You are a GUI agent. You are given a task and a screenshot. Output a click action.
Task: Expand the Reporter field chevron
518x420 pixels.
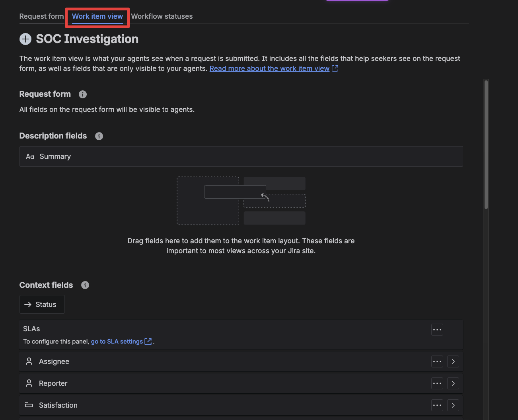(453, 383)
